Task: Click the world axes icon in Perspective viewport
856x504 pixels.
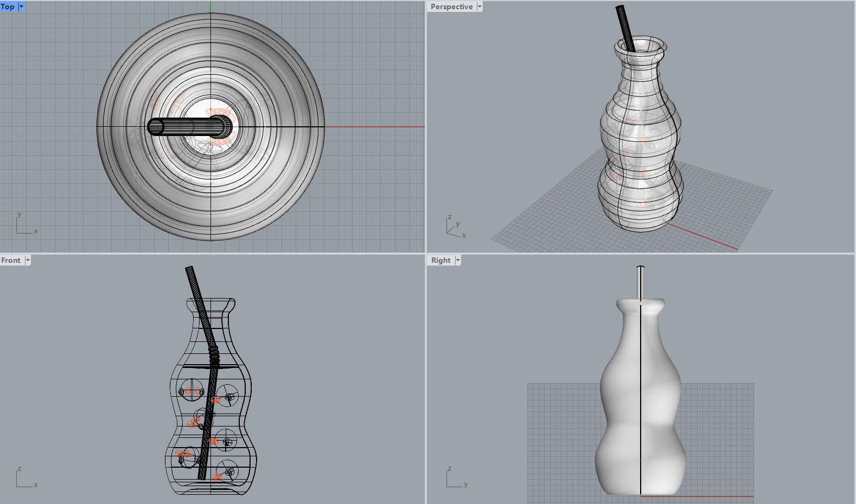Action: 455,228
